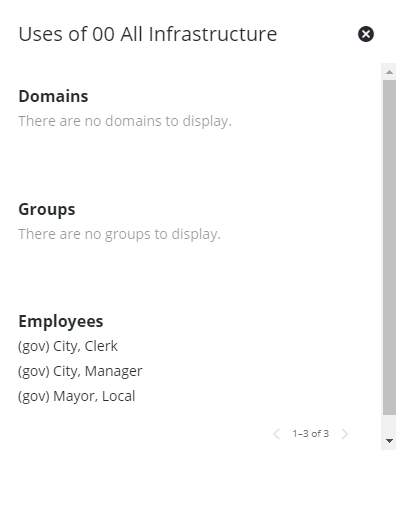
Task: Click 'There are no groups to display' message
Action: (119, 234)
